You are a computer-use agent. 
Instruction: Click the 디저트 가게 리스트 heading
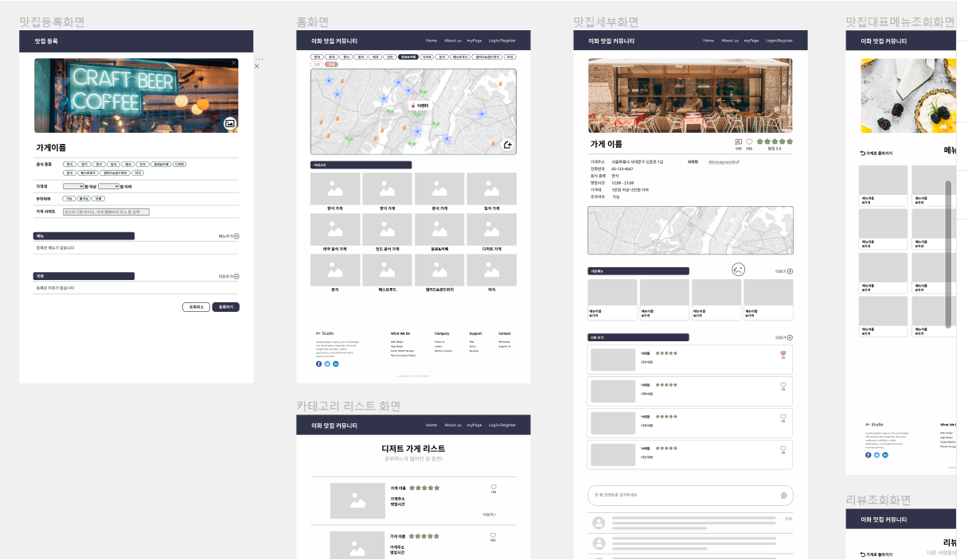tap(413, 449)
